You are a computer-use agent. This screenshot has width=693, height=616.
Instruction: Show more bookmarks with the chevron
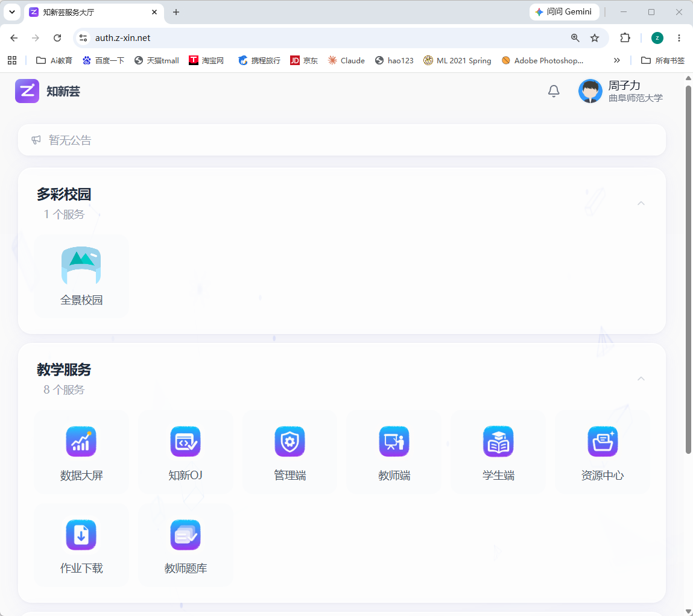click(617, 60)
